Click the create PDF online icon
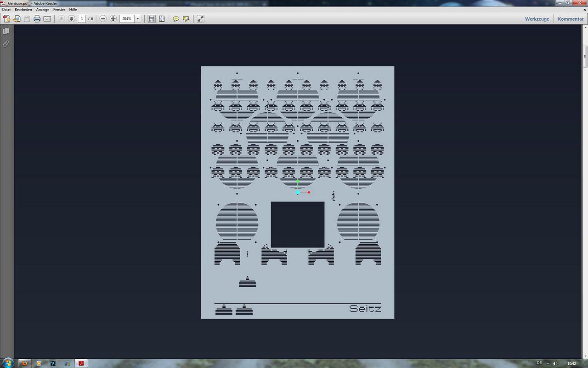Screen dimensions: 588x368 point(7,19)
